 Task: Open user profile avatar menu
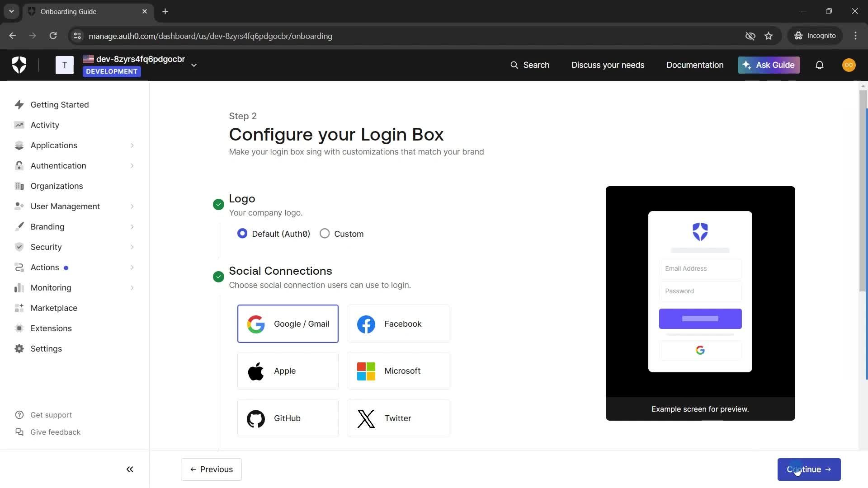tap(849, 65)
